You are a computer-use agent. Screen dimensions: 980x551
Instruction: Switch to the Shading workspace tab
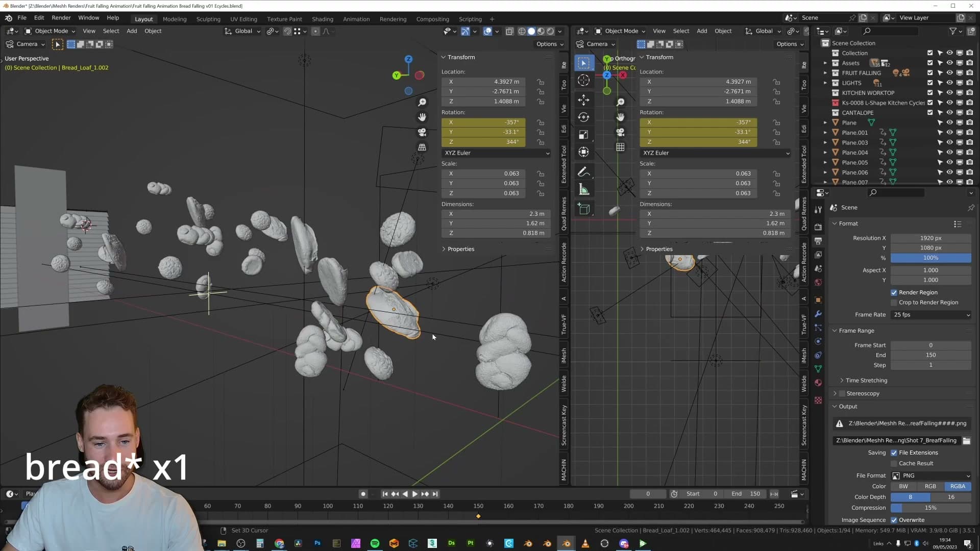(322, 19)
